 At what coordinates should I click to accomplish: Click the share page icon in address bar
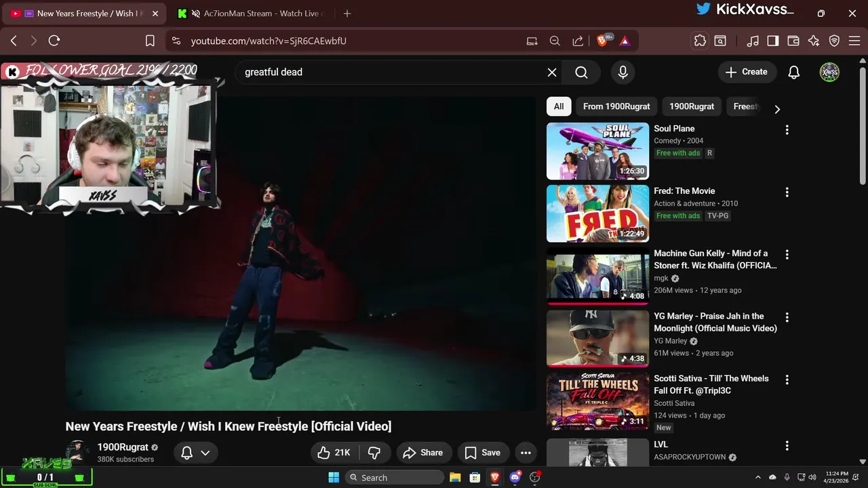pos(578,41)
